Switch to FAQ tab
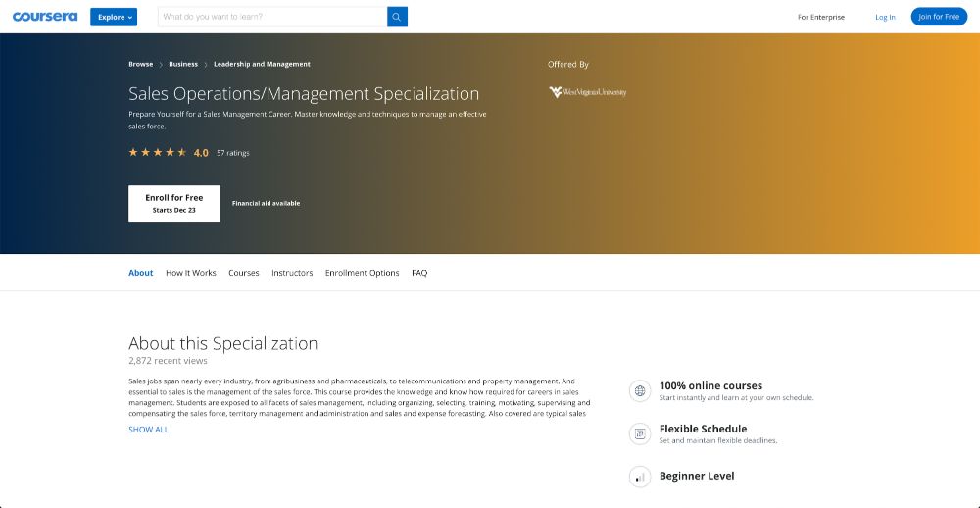 point(419,273)
